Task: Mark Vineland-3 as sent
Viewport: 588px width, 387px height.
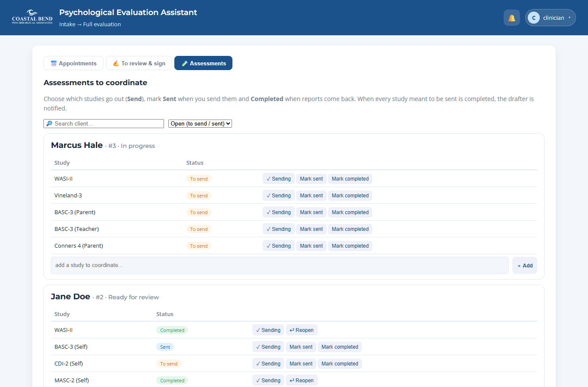Action: [x=311, y=196]
